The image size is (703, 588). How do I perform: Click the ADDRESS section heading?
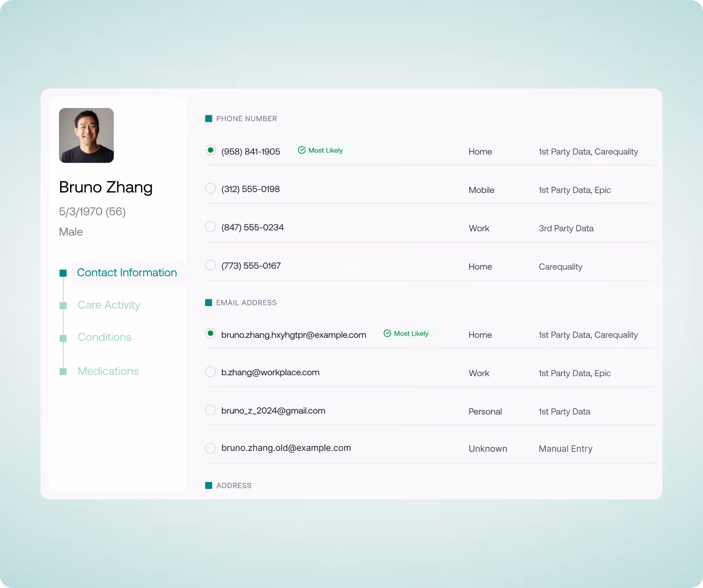234,486
